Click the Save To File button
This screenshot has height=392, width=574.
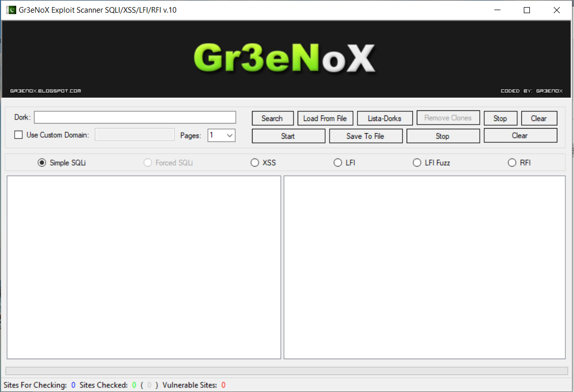(x=365, y=136)
